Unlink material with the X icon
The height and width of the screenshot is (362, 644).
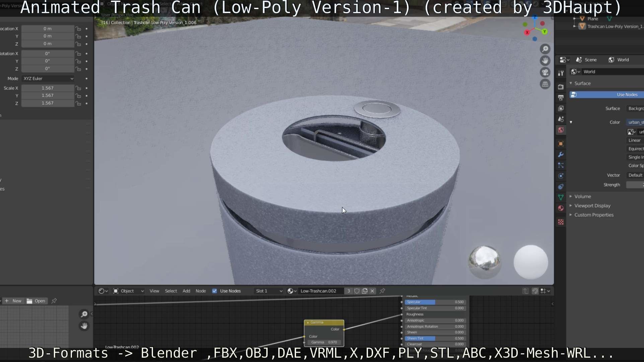coord(372,291)
